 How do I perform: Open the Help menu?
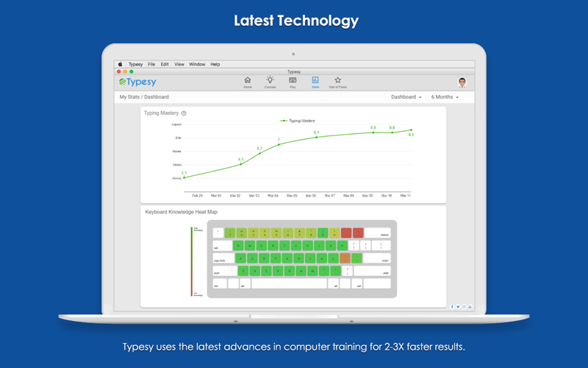click(x=215, y=64)
